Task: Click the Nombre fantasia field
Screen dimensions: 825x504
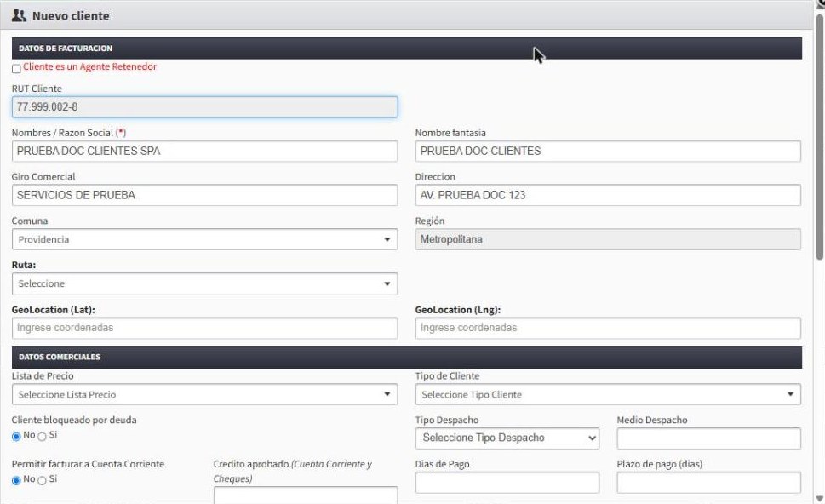Action: [x=608, y=151]
